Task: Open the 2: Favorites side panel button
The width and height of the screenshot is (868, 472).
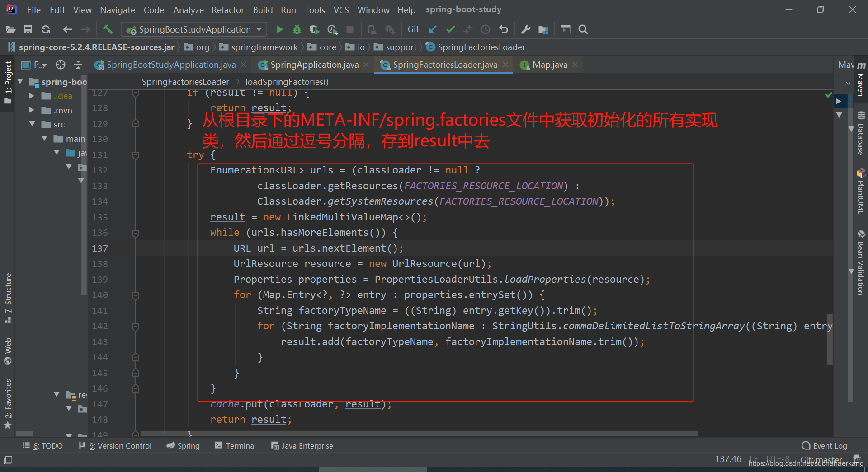Action: [x=8, y=404]
